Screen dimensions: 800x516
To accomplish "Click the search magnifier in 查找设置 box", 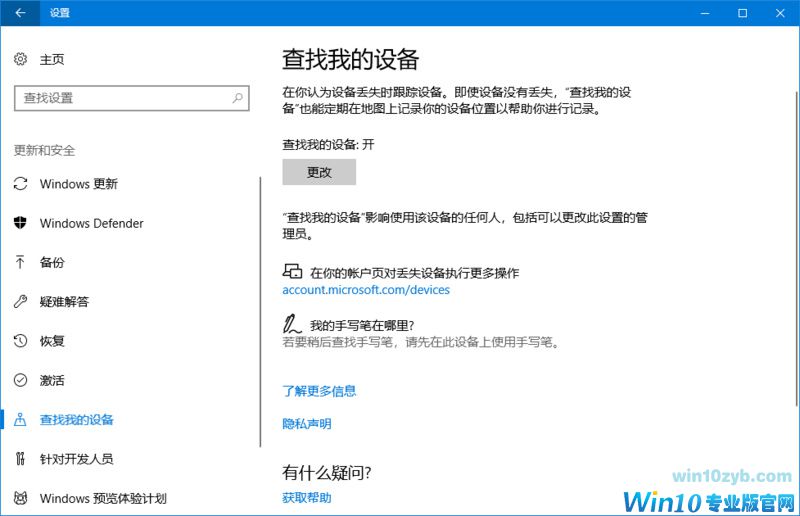I will (x=237, y=98).
